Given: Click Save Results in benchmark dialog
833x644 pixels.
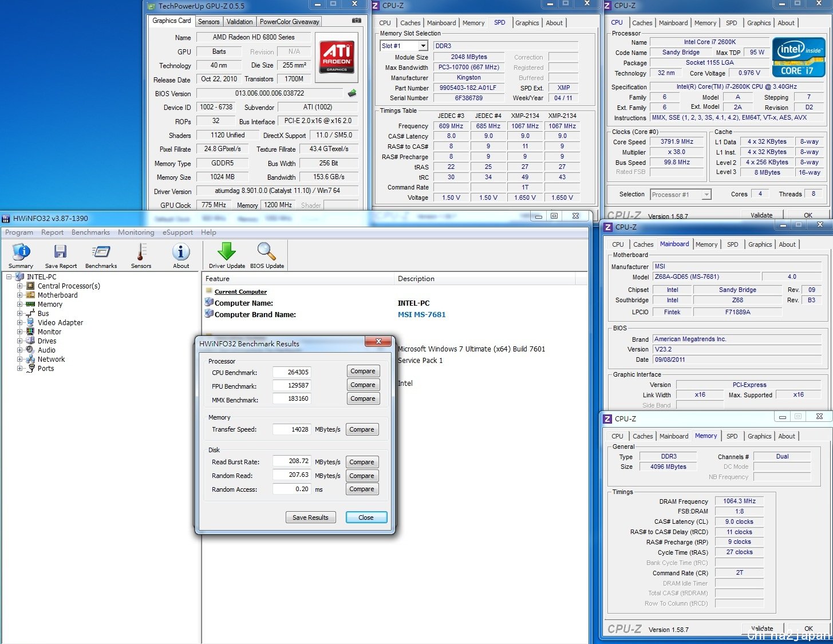Looking at the screenshot, I should coord(310,517).
